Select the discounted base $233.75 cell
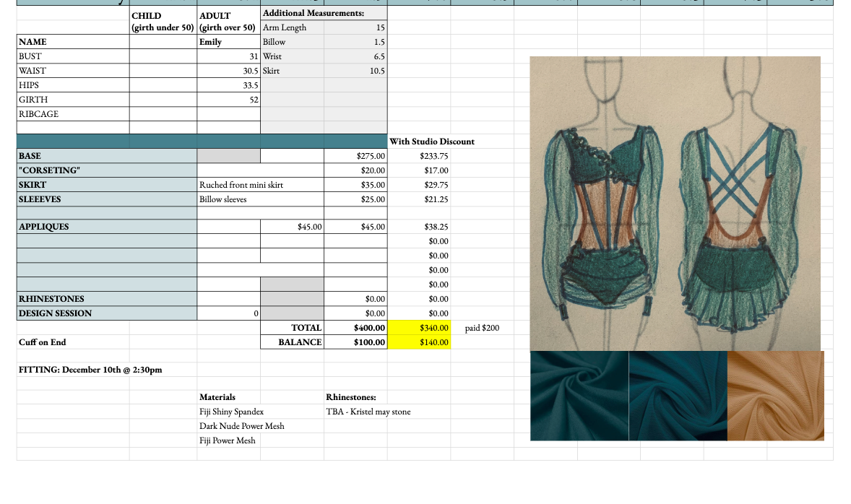The width and height of the screenshot is (851, 504). (x=419, y=156)
